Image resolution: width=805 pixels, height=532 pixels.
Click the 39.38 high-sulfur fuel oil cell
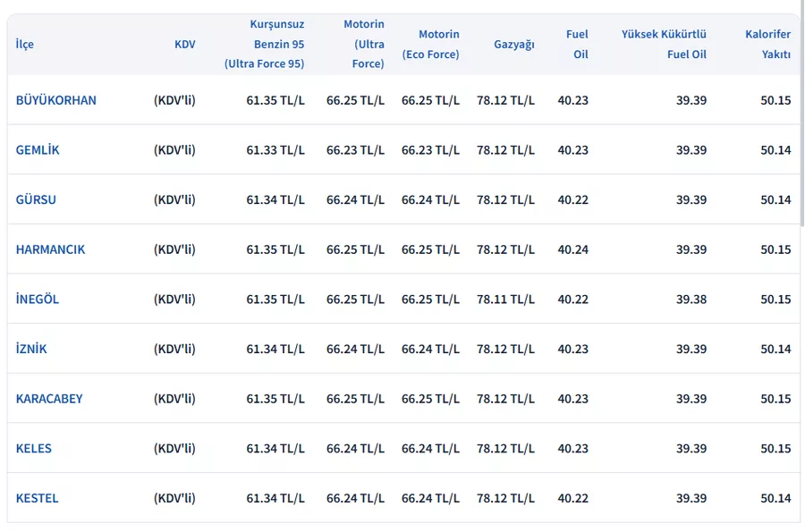click(691, 300)
